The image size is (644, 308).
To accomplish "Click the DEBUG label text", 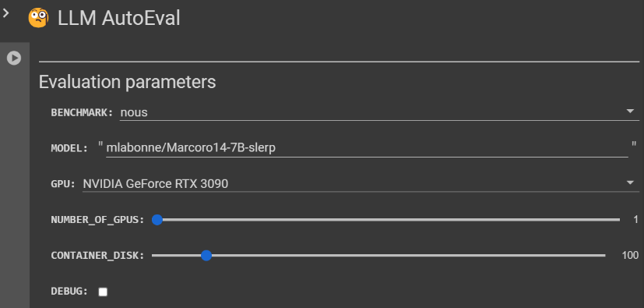I will [x=69, y=292].
